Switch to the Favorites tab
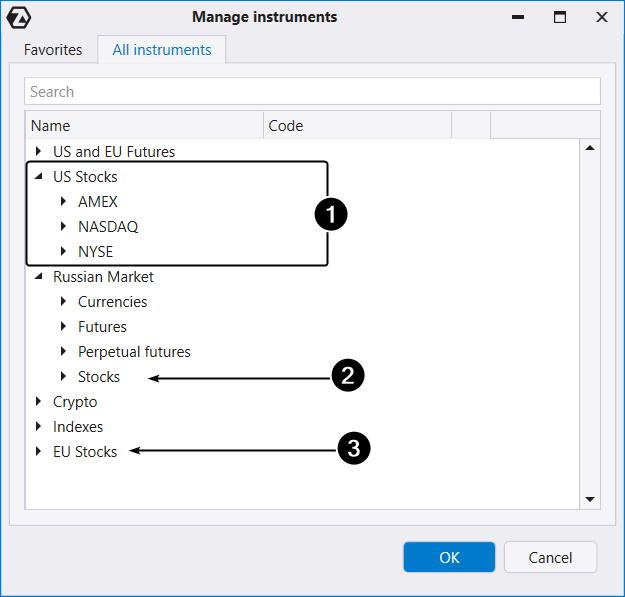Viewport: 625px width, 597px height. [53, 50]
